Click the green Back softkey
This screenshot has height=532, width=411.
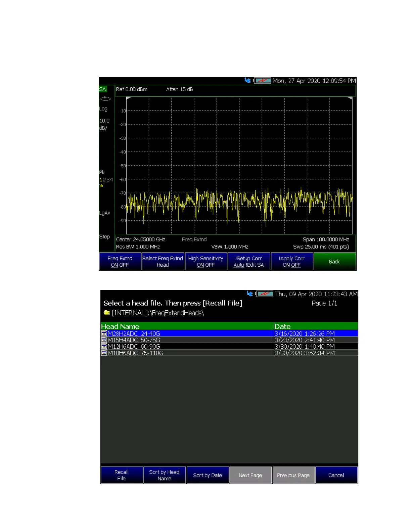335,261
